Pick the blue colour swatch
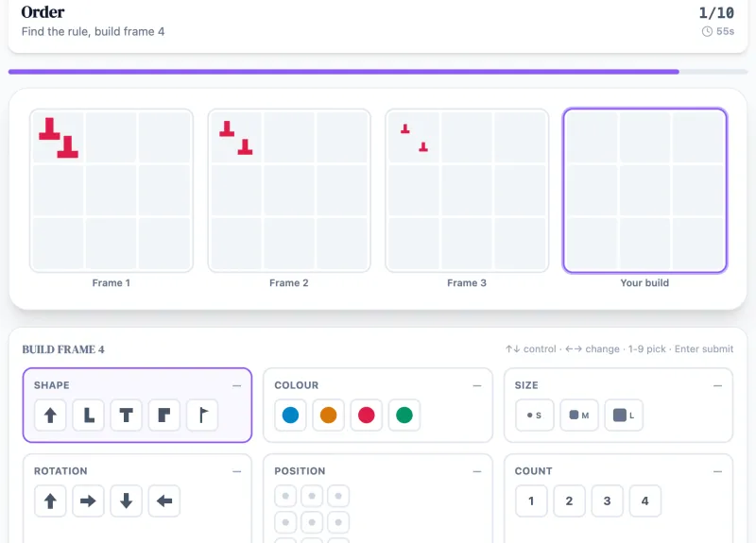The image size is (756, 543). pyautogui.click(x=290, y=415)
